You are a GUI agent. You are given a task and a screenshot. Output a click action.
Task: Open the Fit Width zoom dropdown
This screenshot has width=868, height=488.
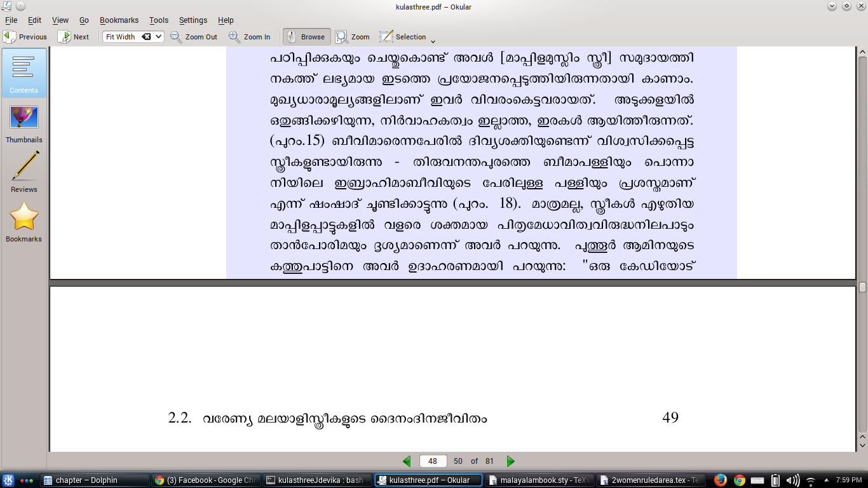(159, 37)
